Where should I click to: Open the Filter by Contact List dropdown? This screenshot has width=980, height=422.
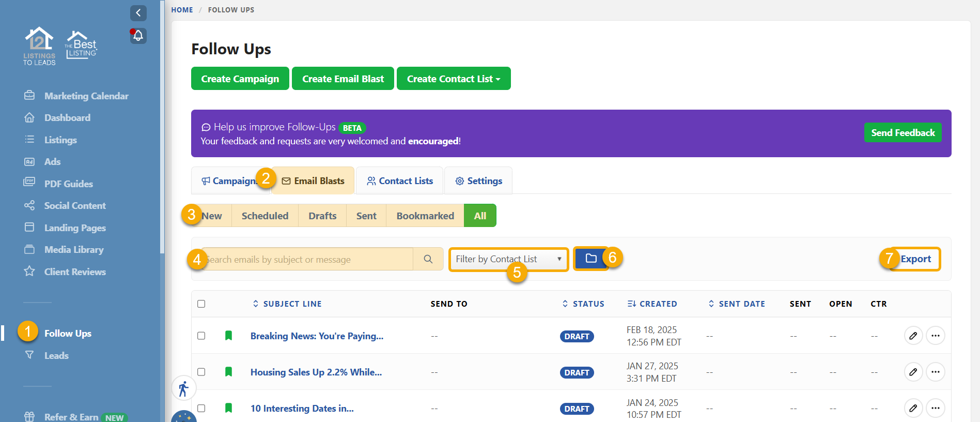click(508, 259)
